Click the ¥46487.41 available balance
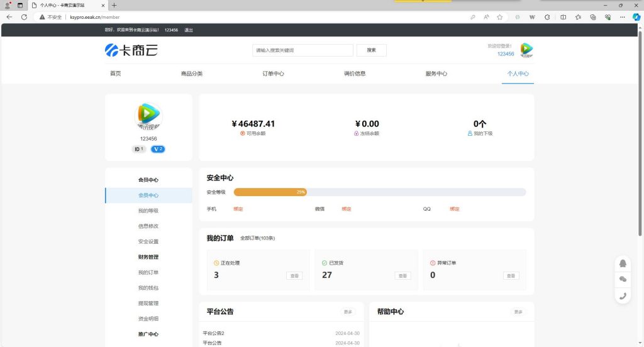This screenshot has height=347, width=644. [x=253, y=124]
